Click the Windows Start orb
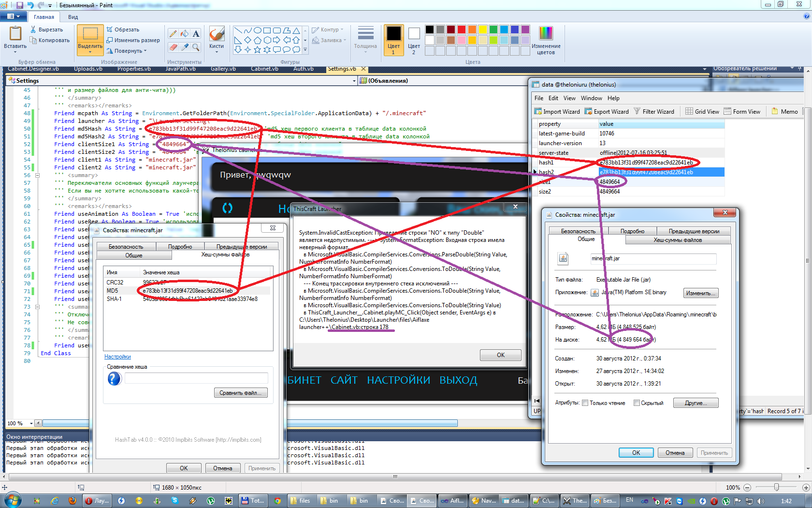Viewport: 812px width, 508px height. tap(13, 500)
